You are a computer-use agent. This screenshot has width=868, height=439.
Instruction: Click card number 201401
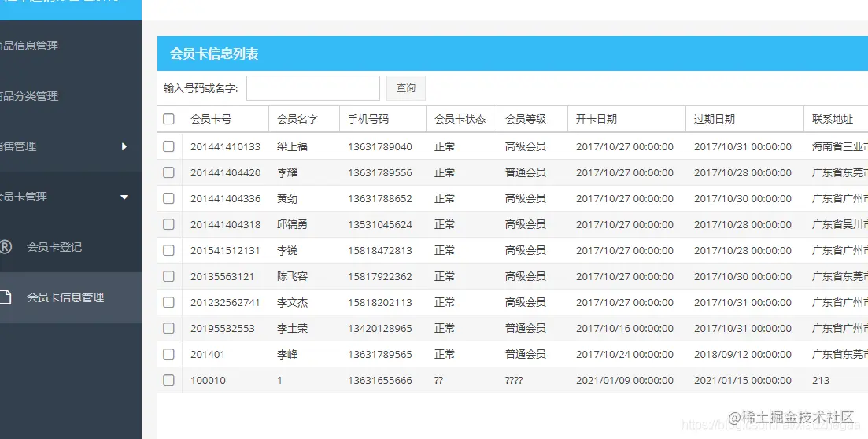tap(208, 355)
